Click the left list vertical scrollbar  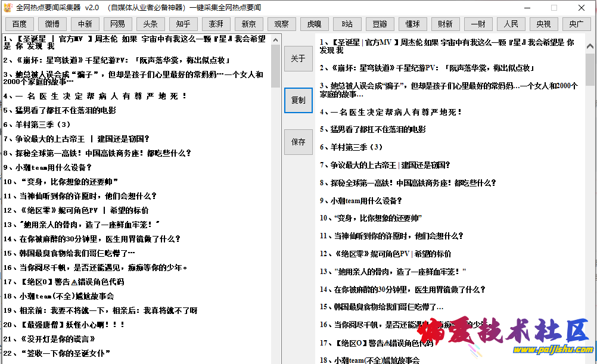coord(275,66)
